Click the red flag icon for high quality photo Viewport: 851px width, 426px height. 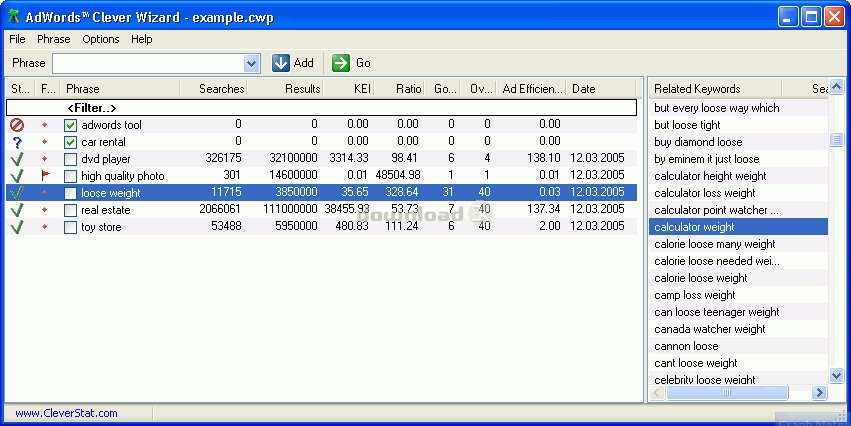tap(45, 175)
